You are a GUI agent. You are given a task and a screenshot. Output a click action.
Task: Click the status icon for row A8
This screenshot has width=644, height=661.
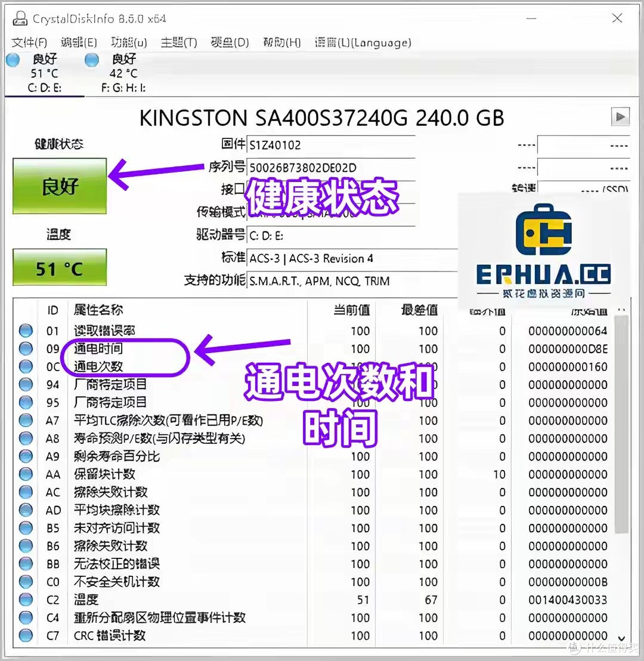pyautogui.click(x=26, y=438)
